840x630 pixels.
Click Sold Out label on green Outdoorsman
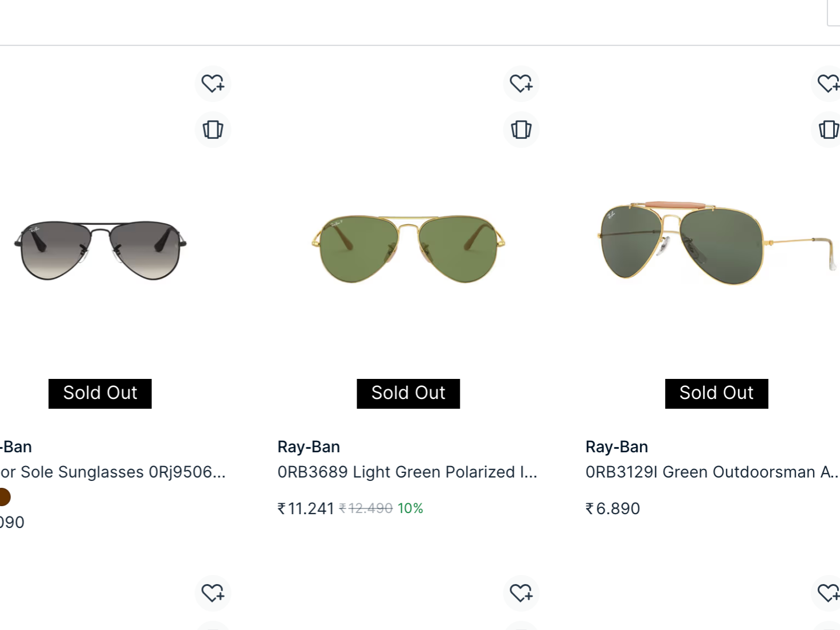[717, 393]
